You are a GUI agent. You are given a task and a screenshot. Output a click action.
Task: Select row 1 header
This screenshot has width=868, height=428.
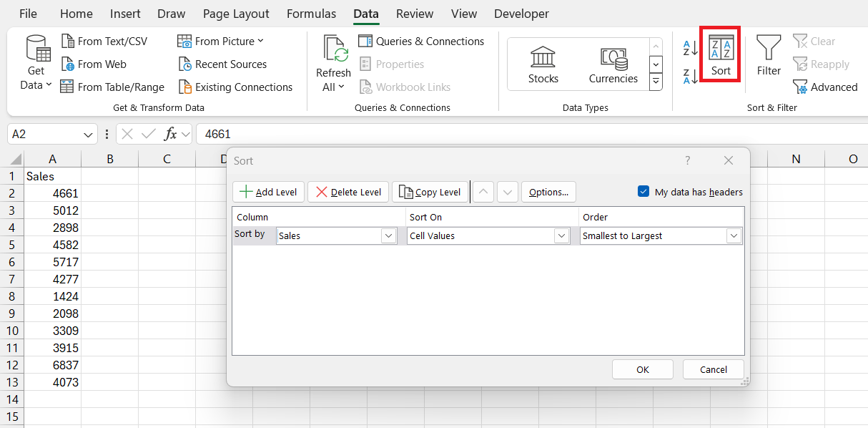click(x=11, y=176)
